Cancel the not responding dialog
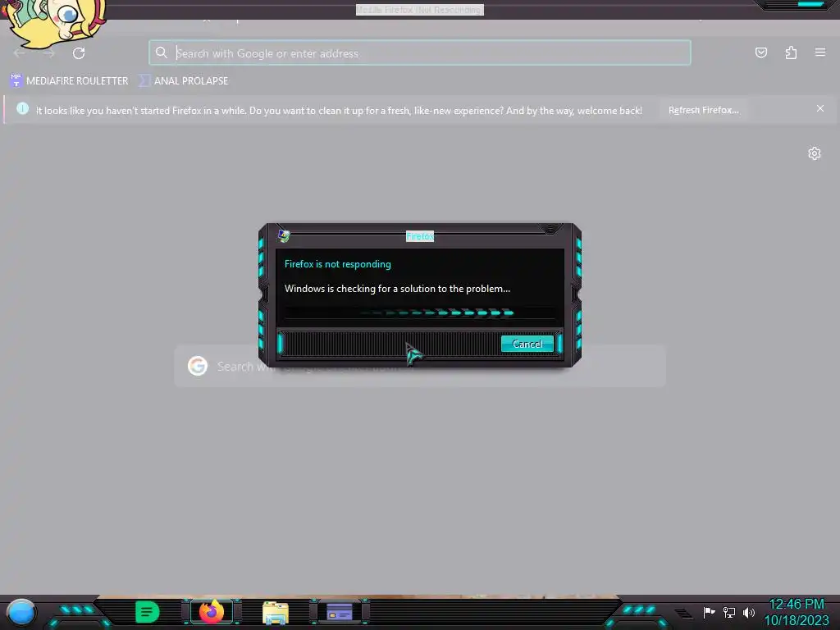Viewport: 840px width, 630px height. [527, 344]
